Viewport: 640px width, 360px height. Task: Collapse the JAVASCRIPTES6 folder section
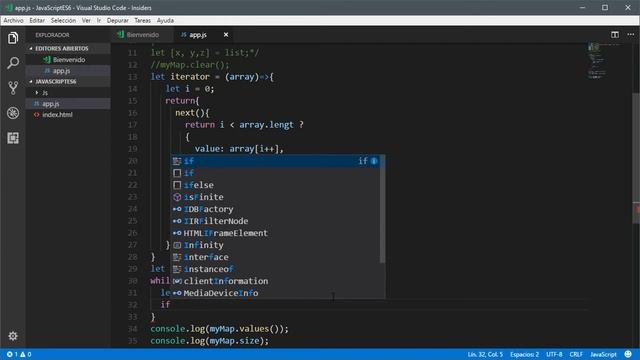(68, 82)
